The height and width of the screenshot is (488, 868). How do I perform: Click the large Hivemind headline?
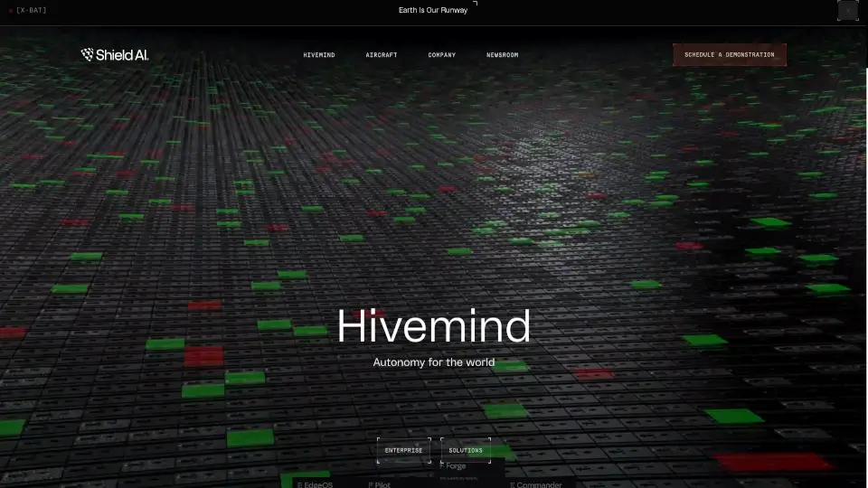[433, 326]
